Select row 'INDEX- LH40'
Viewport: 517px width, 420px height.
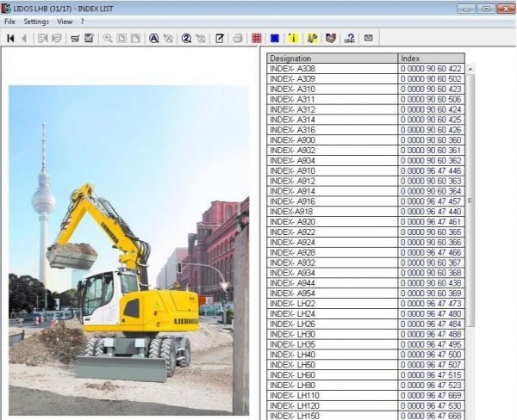[365, 355]
